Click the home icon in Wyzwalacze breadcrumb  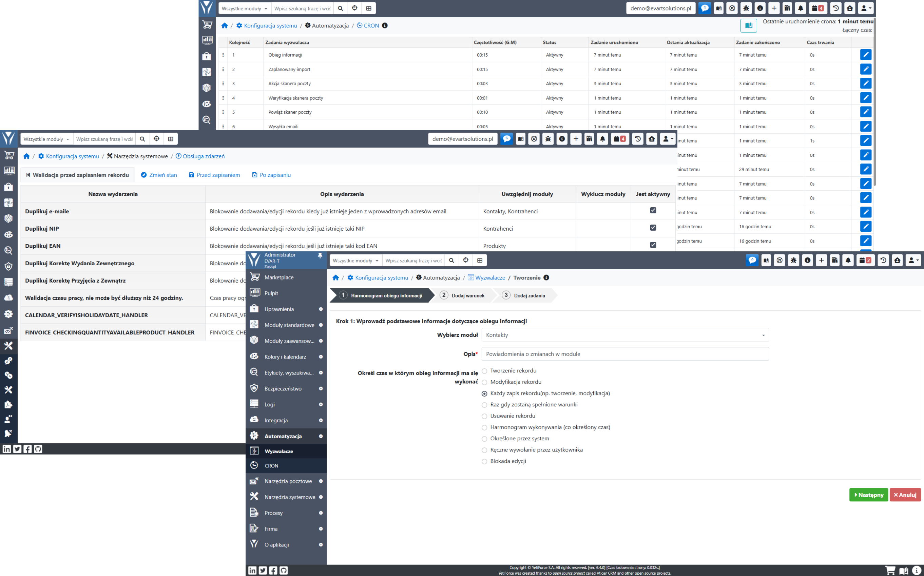(335, 278)
